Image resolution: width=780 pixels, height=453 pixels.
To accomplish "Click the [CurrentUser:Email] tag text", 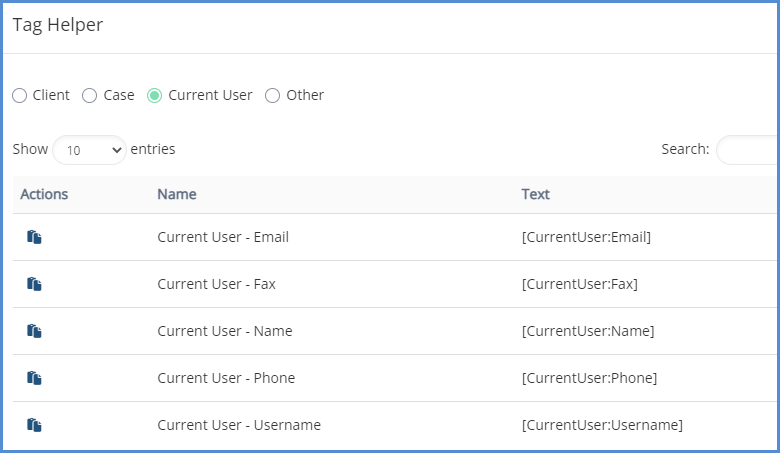I will (586, 237).
